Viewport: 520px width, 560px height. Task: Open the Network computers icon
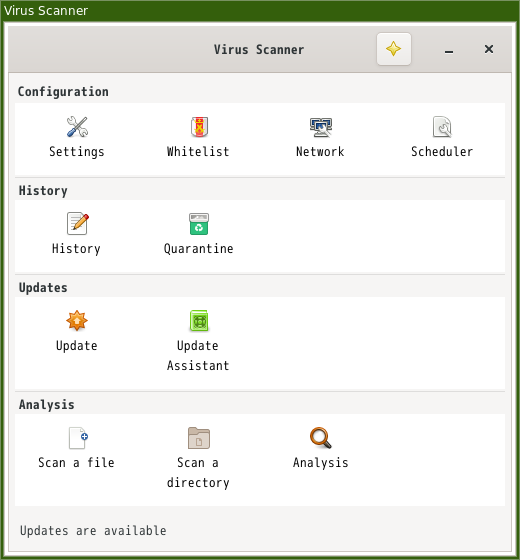(x=321, y=127)
